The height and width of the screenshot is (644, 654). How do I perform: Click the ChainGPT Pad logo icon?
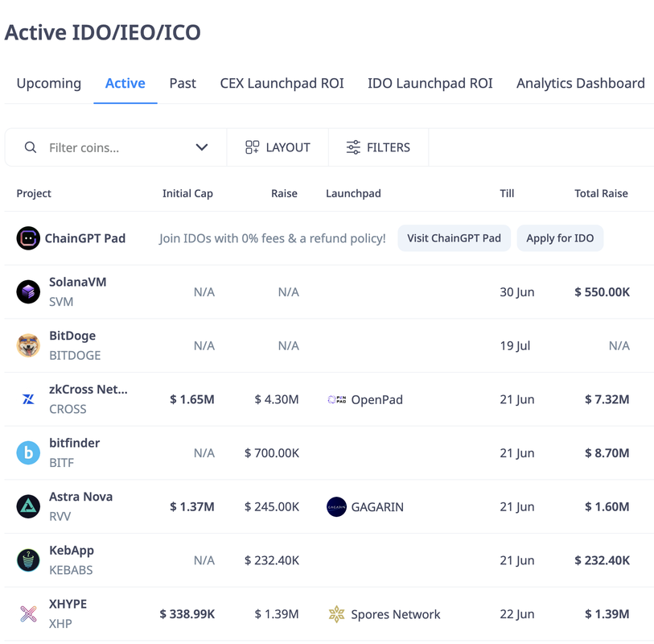pyautogui.click(x=28, y=238)
